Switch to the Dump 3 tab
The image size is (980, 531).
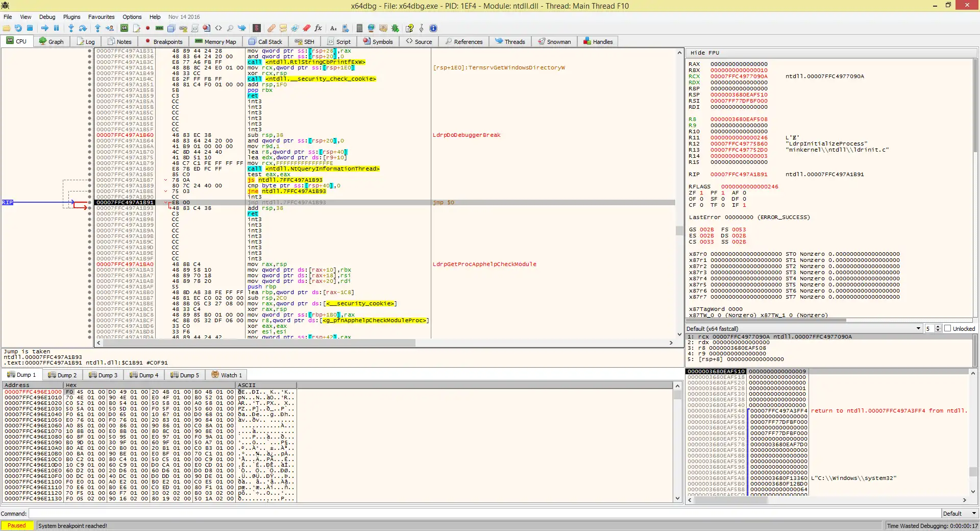pos(103,375)
